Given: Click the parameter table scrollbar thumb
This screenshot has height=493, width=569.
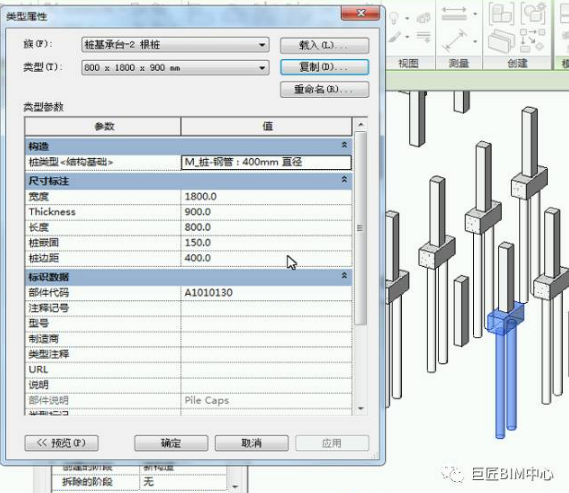Looking at the screenshot, I should [360, 228].
